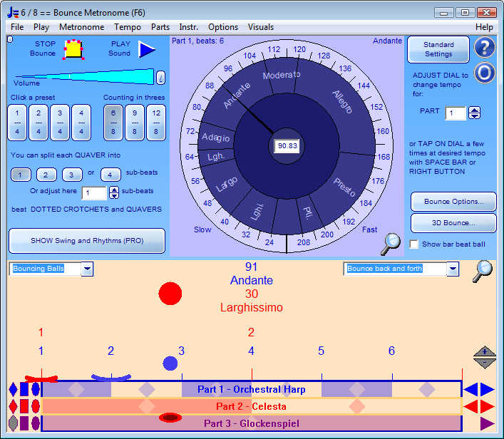The width and height of the screenshot is (504, 439).
Task: Click the yellow STOP Bounce icon
Action: click(x=73, y=49)
